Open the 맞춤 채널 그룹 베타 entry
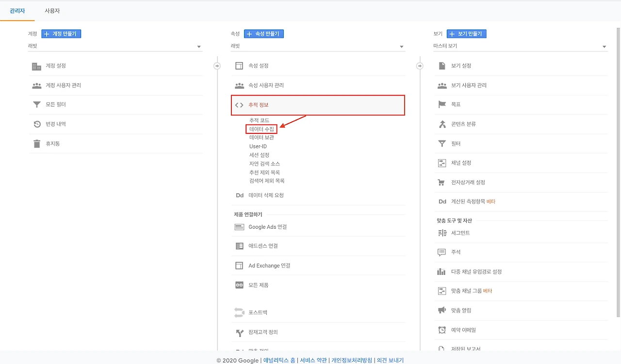 pos(521,291)
